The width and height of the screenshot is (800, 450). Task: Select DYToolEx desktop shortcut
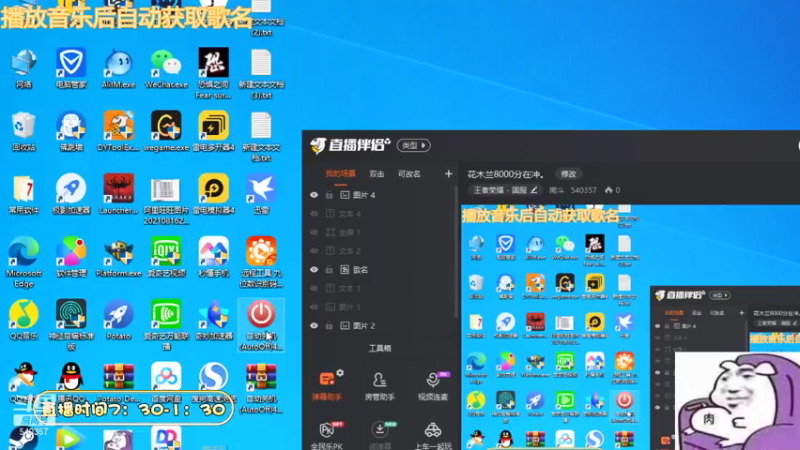point(118,131)
